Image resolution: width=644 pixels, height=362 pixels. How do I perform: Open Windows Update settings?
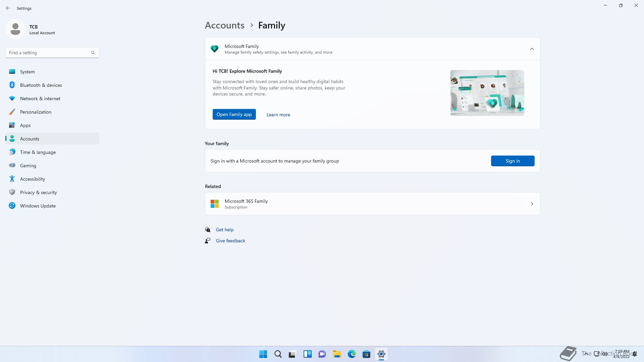pyautogui.click(x=52, y=206)
